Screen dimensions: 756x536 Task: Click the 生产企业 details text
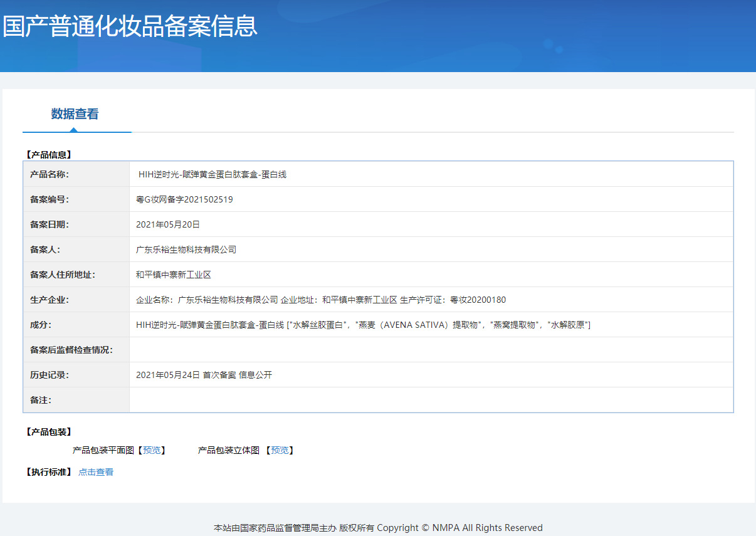320,300
